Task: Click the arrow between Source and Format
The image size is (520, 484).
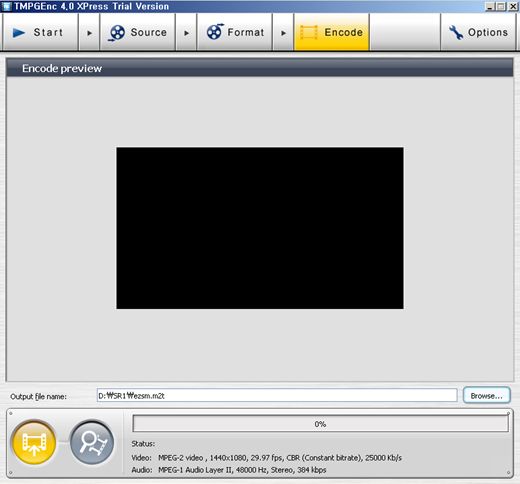Action: pos(186,33)
